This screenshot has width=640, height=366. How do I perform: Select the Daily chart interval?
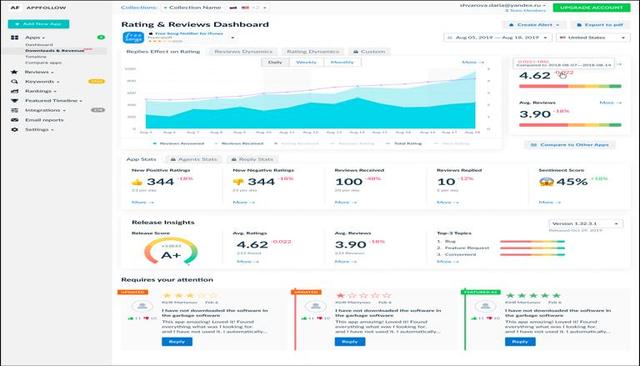[x=275, y=62]
